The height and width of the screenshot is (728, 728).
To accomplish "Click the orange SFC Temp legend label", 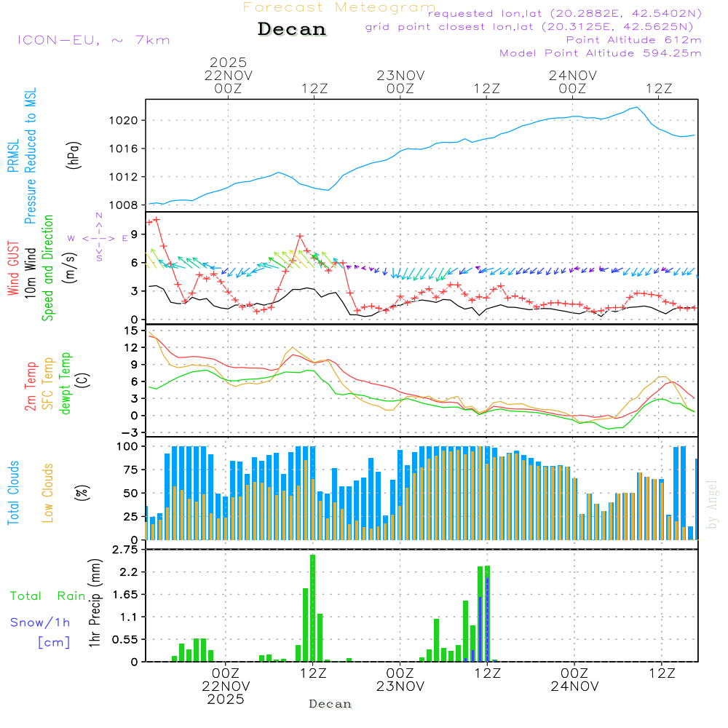I will coord(49,383).
